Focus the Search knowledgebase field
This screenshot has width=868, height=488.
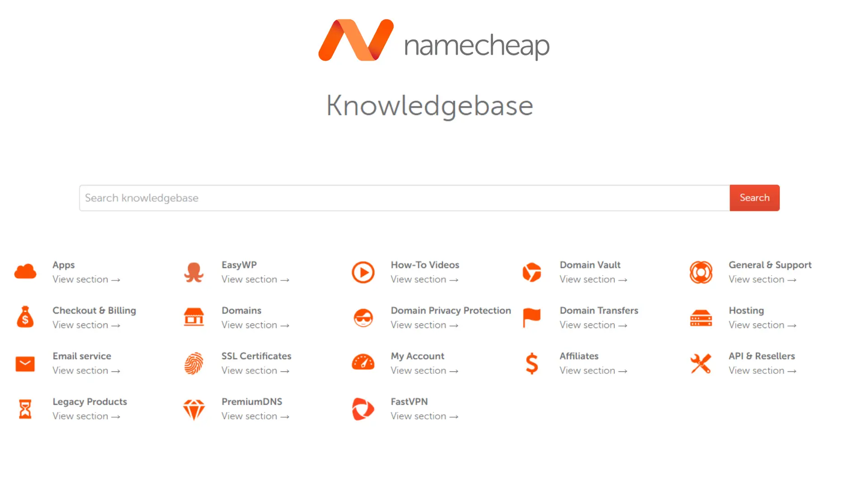(405, 198)
